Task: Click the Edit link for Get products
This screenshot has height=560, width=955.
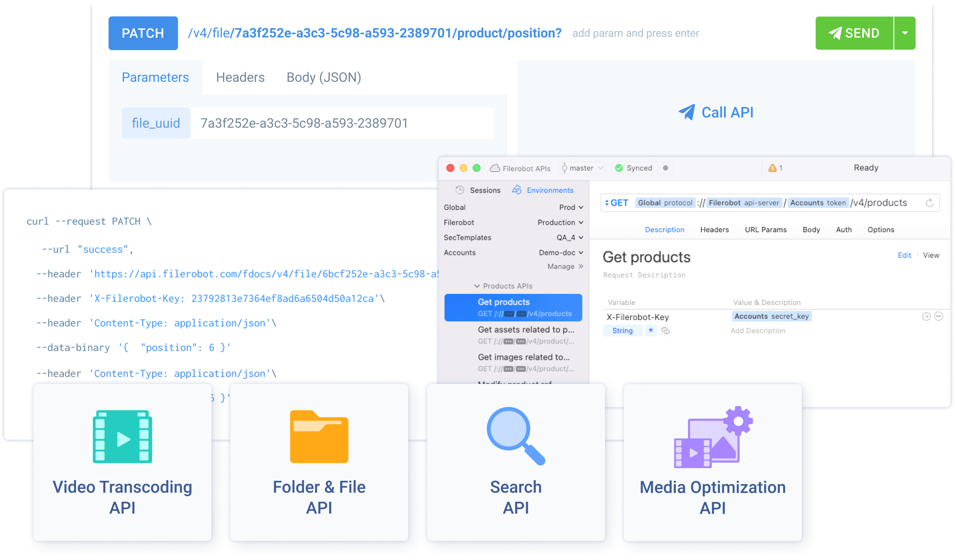Action: tap(905, 255)
